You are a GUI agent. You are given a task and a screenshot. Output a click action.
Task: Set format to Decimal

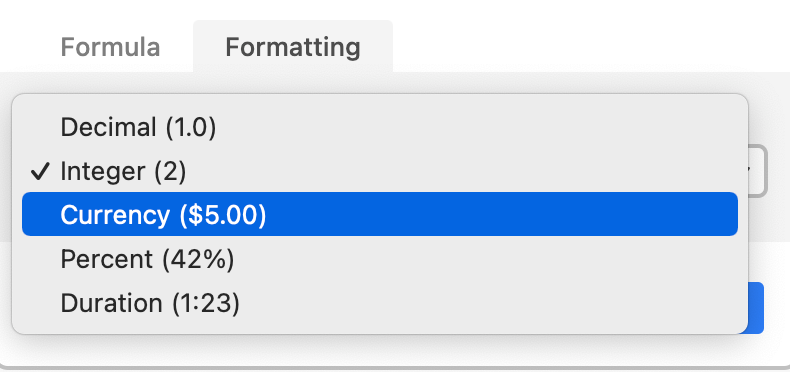click(380, 127)
